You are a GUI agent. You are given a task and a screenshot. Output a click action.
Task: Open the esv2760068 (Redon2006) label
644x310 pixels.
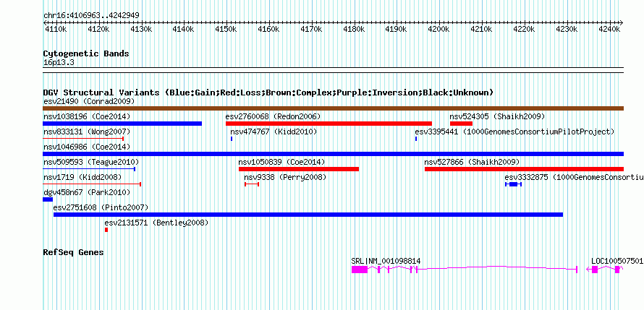273,117
